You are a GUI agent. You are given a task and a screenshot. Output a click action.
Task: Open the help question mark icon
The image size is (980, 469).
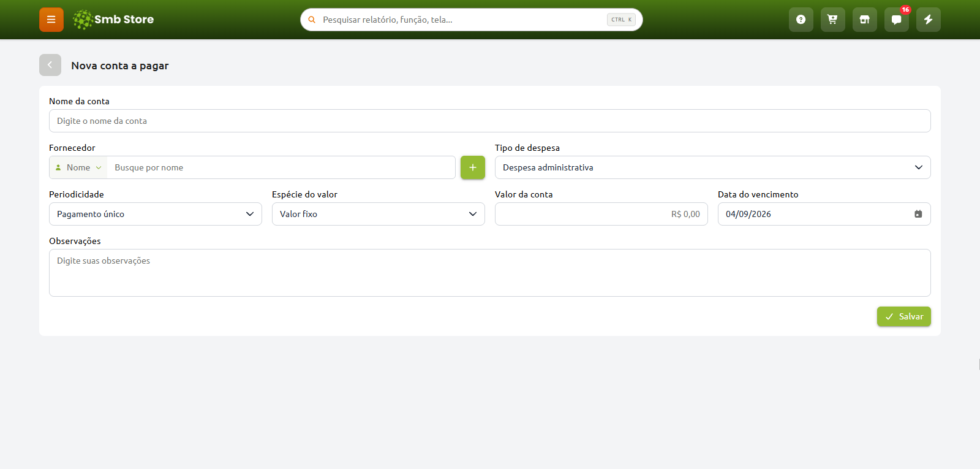click(801, 20)
